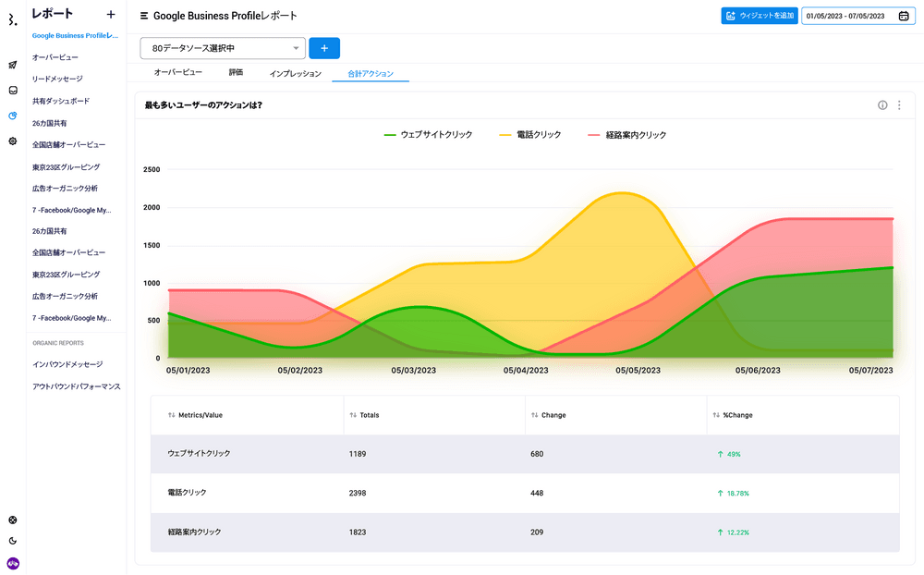Click the hamburger menu icon beside report title
Viewport: 924px width, 575px height.
[144, 16]
